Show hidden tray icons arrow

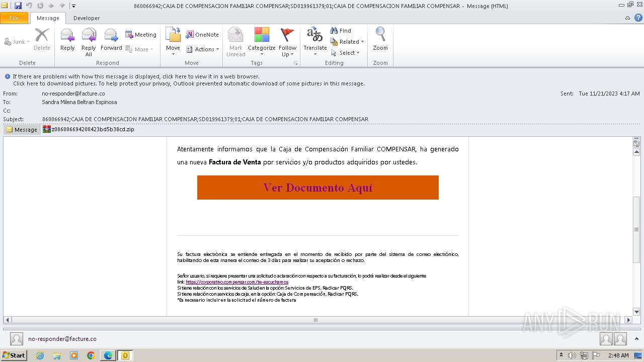(561, 355)
